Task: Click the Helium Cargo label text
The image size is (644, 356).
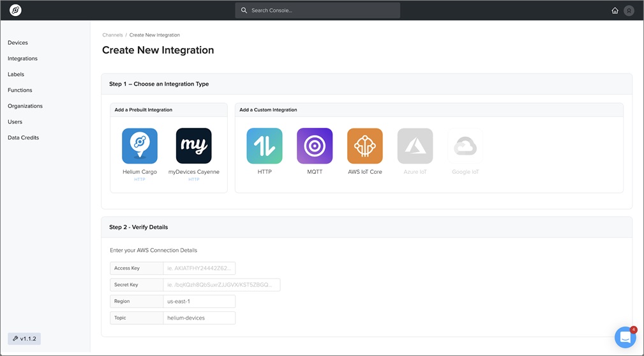Action: [x=140, y=172]
